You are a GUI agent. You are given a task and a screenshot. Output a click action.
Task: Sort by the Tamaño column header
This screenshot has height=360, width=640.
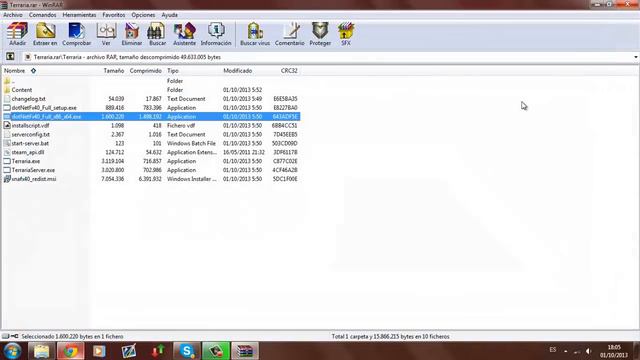(x=113, y=71)
